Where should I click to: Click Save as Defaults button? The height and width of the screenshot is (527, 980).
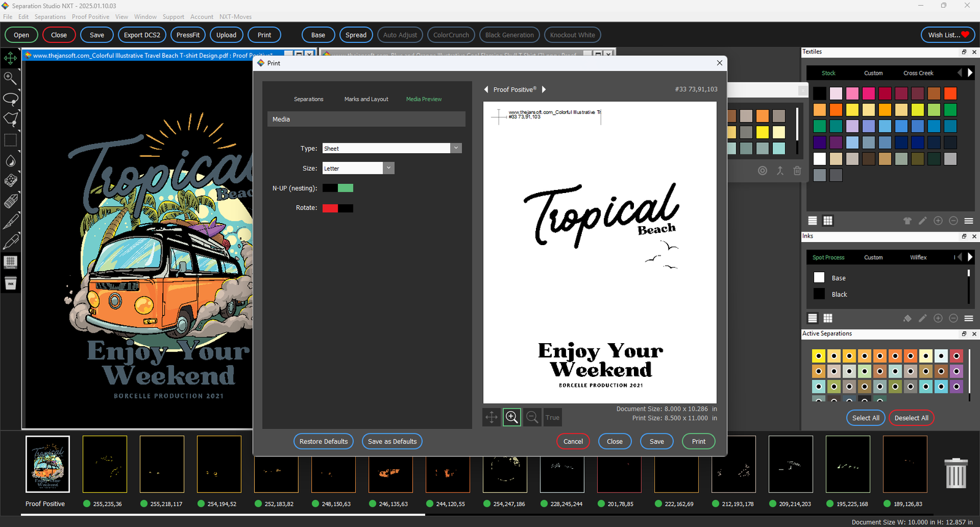[392, 441]
